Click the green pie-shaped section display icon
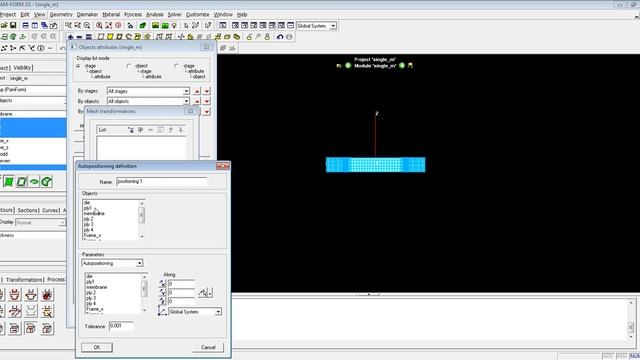640x360 pixels. tap(47, 182)
